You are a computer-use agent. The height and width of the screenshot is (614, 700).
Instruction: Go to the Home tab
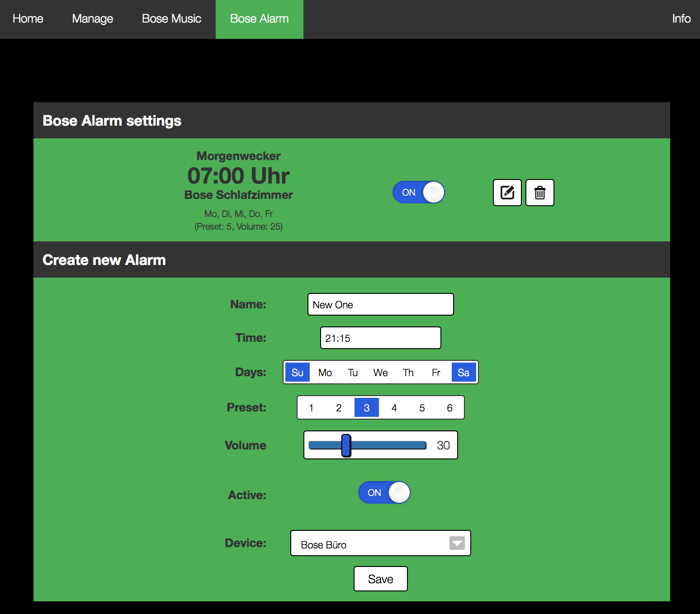28,19
